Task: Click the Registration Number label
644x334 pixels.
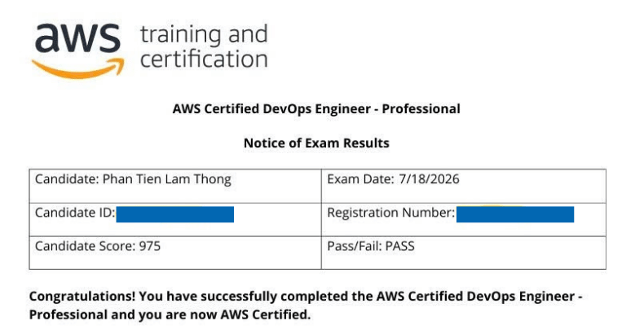Action: (x=391, y=213)
